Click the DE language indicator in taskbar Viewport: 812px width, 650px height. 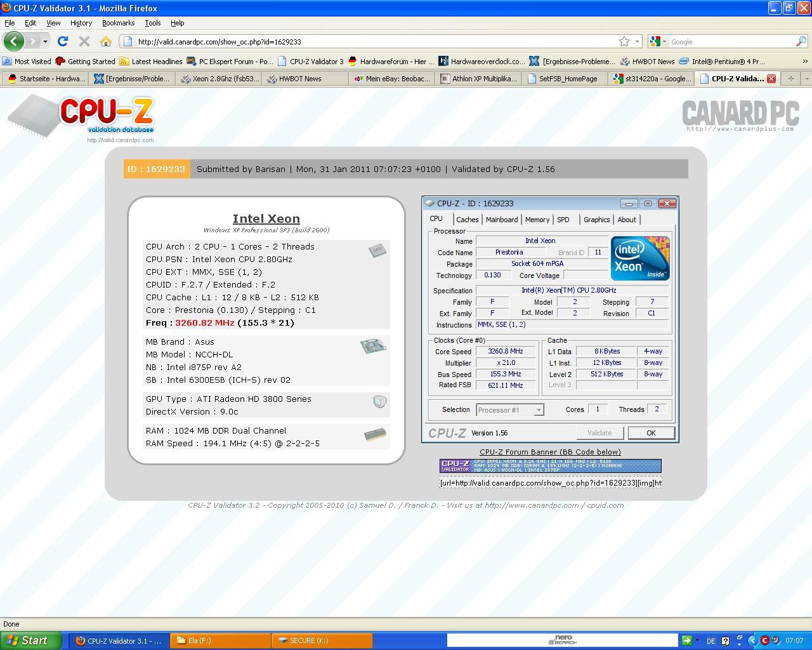[710, 640]
